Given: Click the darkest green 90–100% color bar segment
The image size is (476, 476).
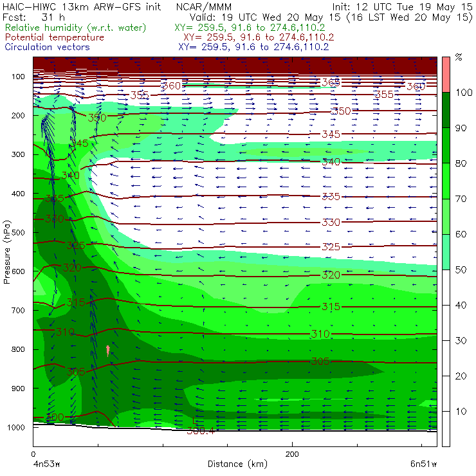Looking at the screenshot, I should 446,110.
